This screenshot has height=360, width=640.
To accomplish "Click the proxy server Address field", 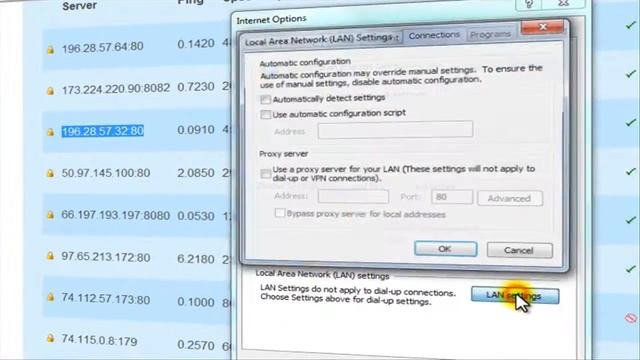I will [x=353, y=196].
